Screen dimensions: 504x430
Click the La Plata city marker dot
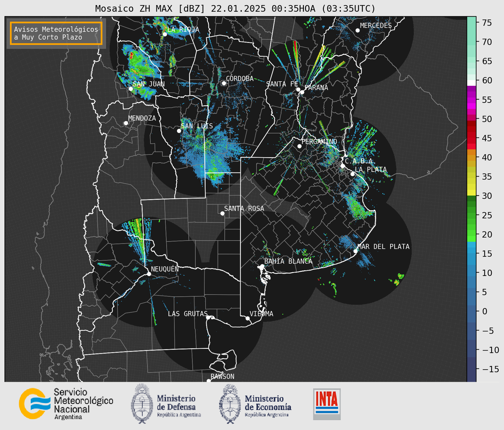(x=353, y=174)
